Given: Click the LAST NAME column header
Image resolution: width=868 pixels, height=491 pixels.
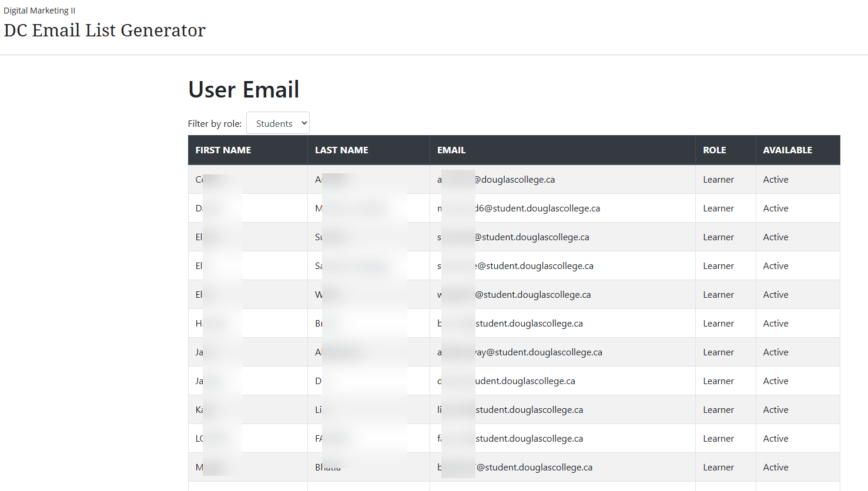Looking at the screenshot, I should pos(341,150).
